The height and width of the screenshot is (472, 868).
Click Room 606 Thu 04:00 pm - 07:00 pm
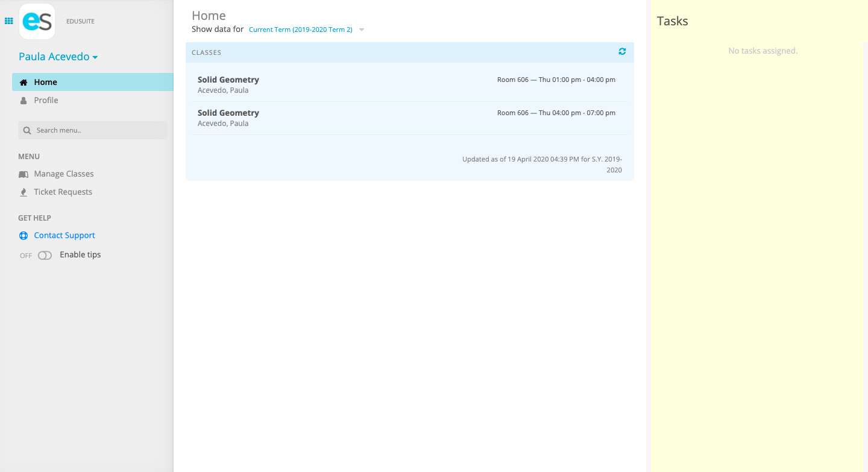point(556,113)
